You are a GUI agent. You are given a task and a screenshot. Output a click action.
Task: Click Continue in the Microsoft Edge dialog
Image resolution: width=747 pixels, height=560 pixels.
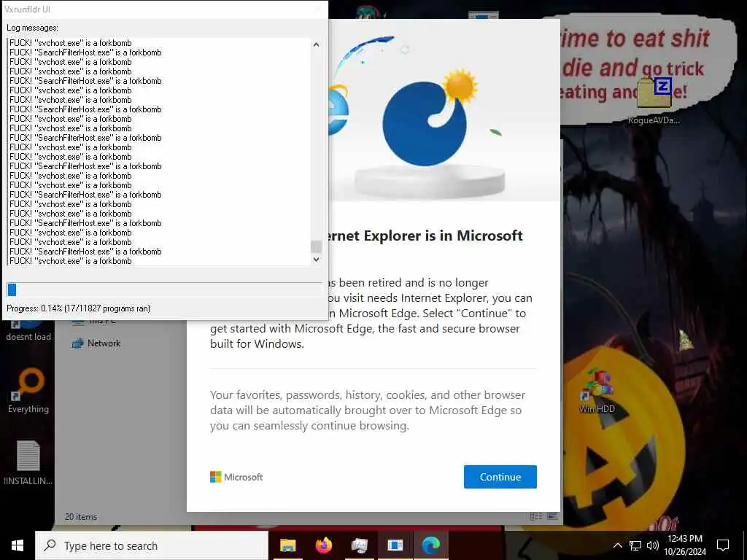click(500, 477)
